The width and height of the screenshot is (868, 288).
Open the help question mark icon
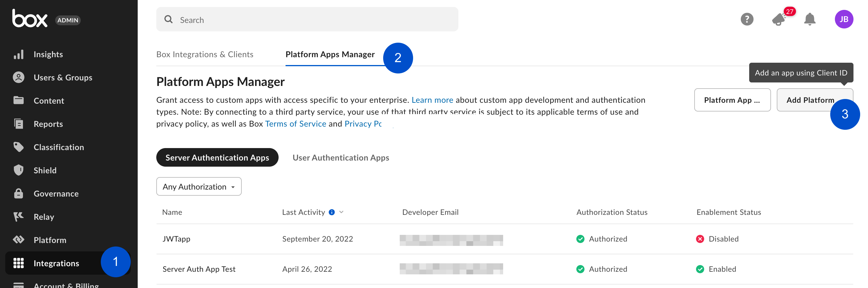pos(747,19)
